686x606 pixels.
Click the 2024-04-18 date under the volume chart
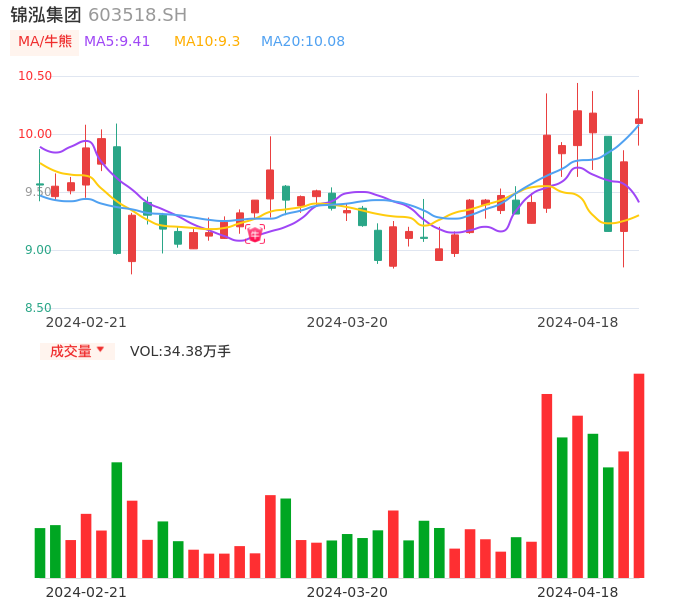[578, 592]
